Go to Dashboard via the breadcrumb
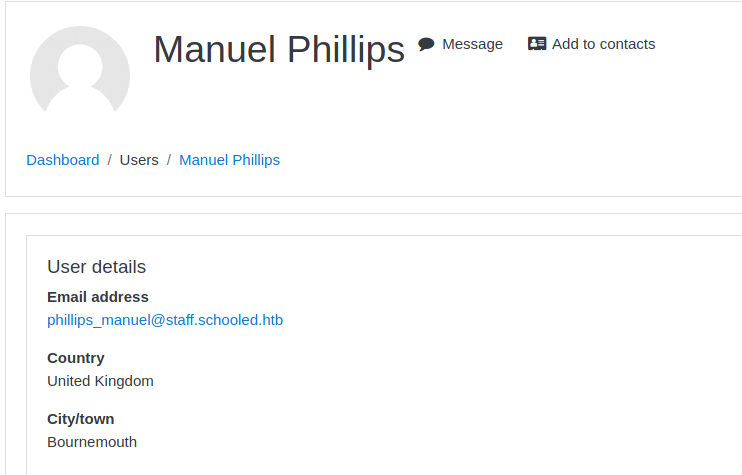Viewport: 742px width, 475px height. tap(63, 160)
